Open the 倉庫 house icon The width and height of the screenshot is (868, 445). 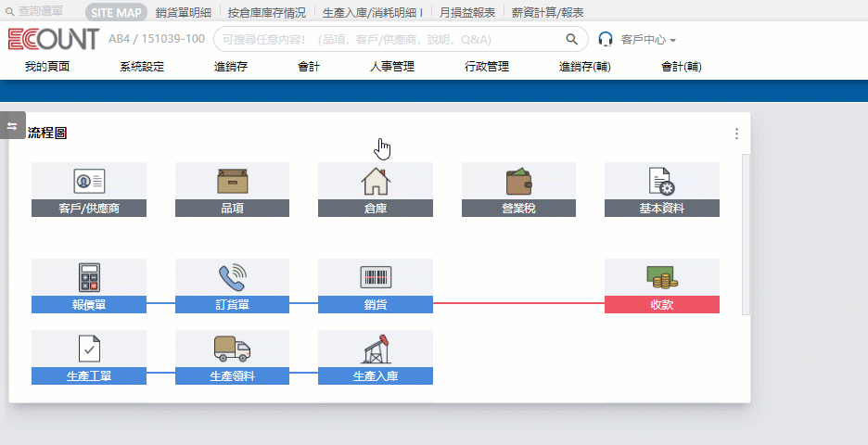375,181
